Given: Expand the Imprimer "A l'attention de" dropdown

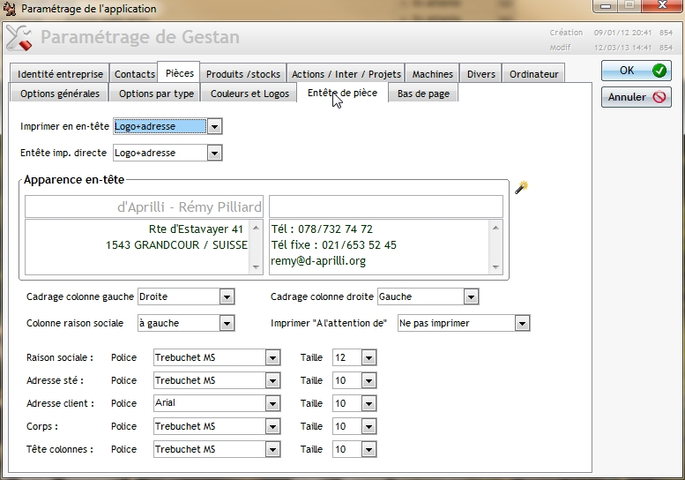Looking at the screenshot, I should (521, 324).
